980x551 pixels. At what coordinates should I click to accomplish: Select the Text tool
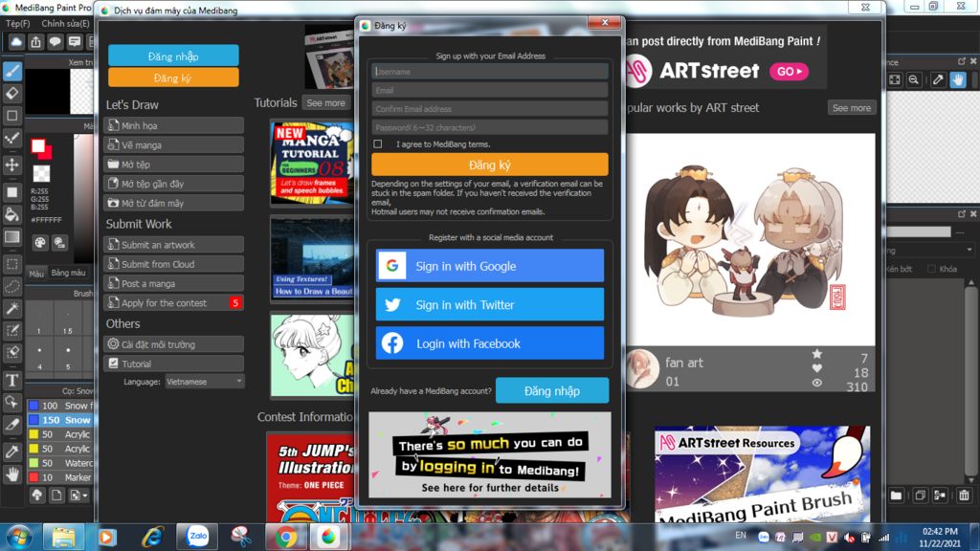(11, 380)
